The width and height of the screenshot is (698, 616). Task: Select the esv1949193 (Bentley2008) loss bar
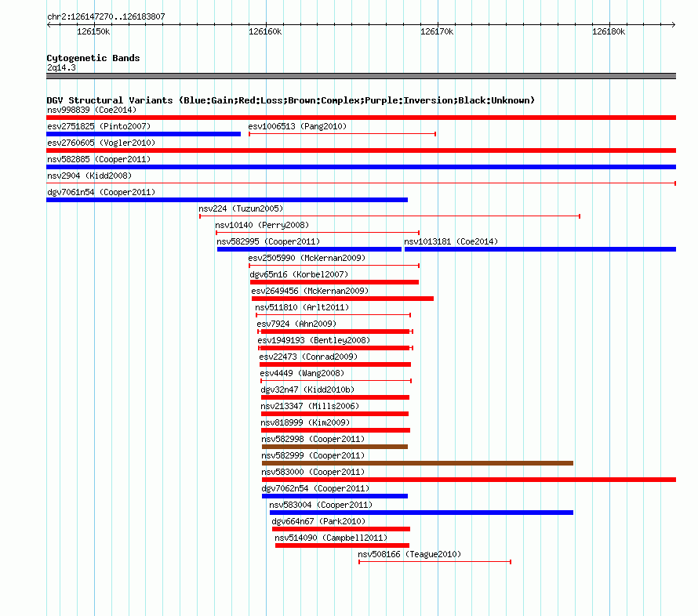336,348
